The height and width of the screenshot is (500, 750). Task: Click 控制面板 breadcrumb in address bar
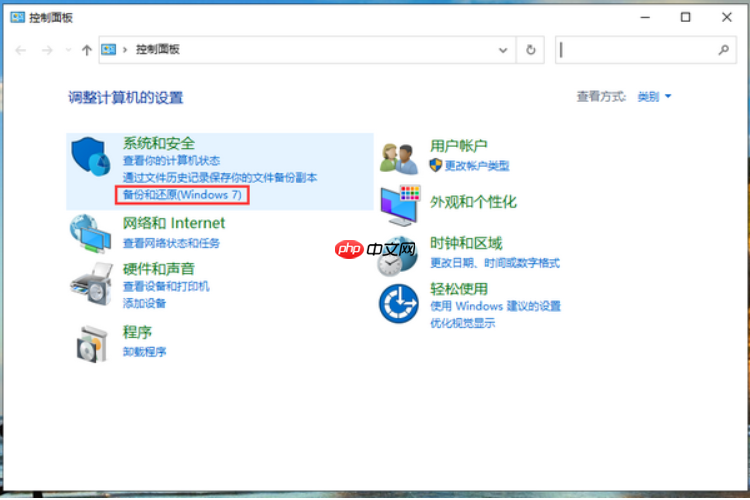(157, 49)
